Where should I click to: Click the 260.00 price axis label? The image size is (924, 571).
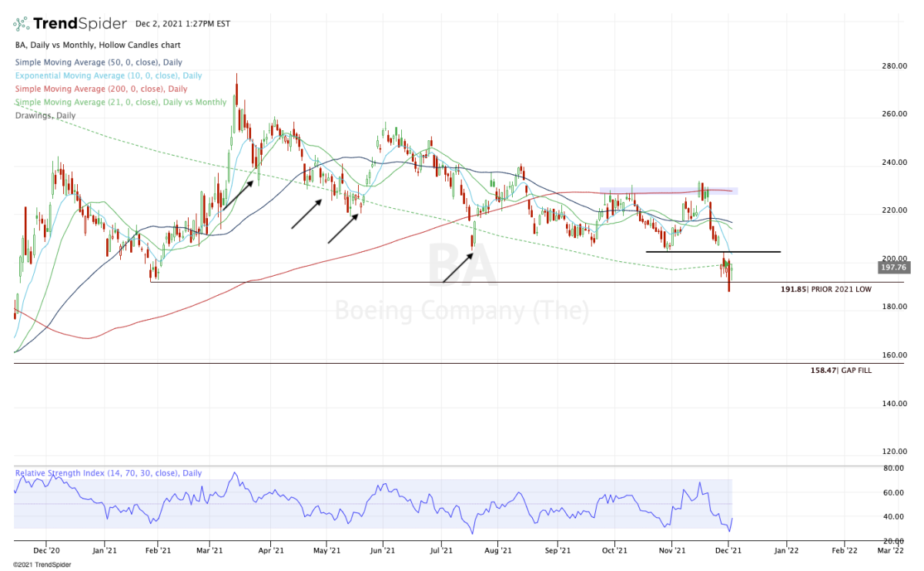tap(894, 114)
